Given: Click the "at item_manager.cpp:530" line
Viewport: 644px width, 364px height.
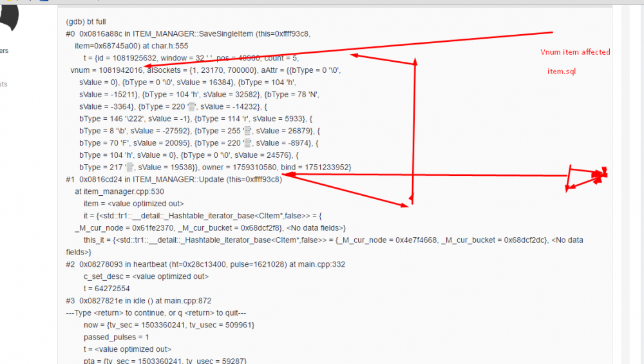Looking at the screenshot, I should tap(119, 191).
